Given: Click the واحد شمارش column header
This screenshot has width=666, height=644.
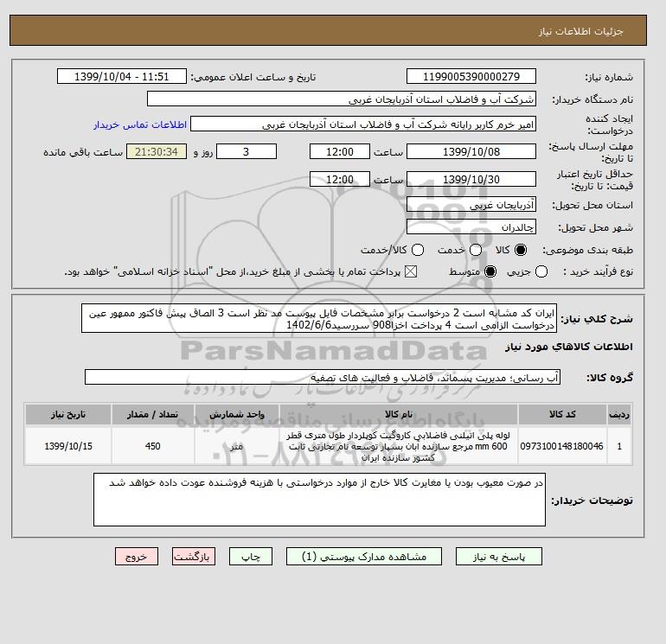Looking at the screenshot, I should tap(237, 414).
